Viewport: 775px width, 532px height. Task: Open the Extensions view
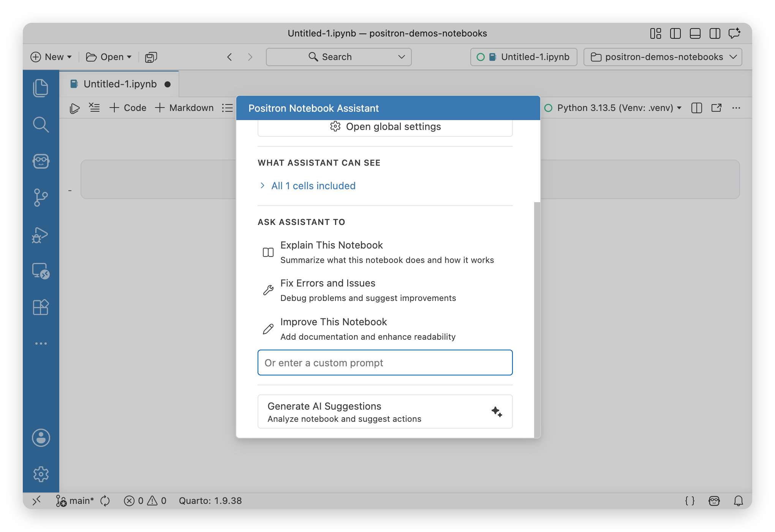coord(41,307)
